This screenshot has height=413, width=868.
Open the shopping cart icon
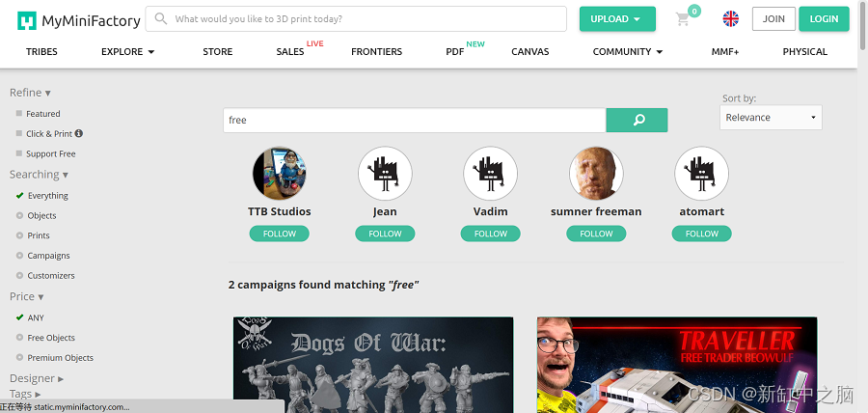click(x=683, y=19)
